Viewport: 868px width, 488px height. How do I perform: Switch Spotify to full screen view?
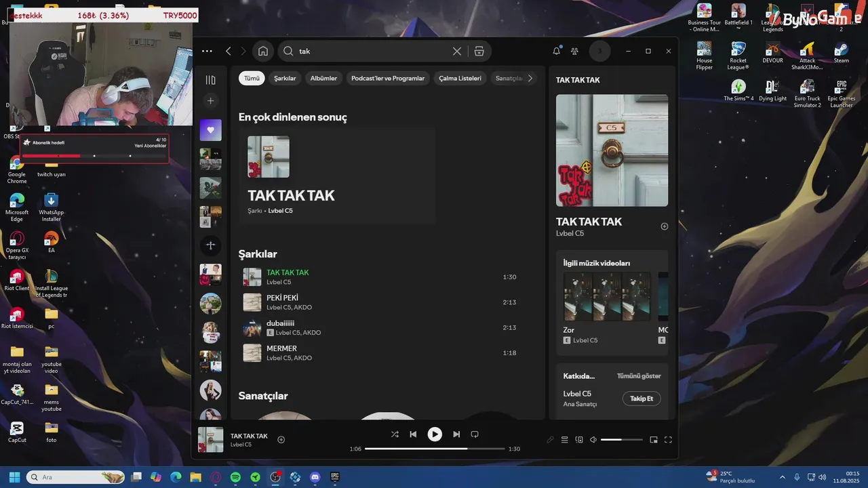(668, 440)
